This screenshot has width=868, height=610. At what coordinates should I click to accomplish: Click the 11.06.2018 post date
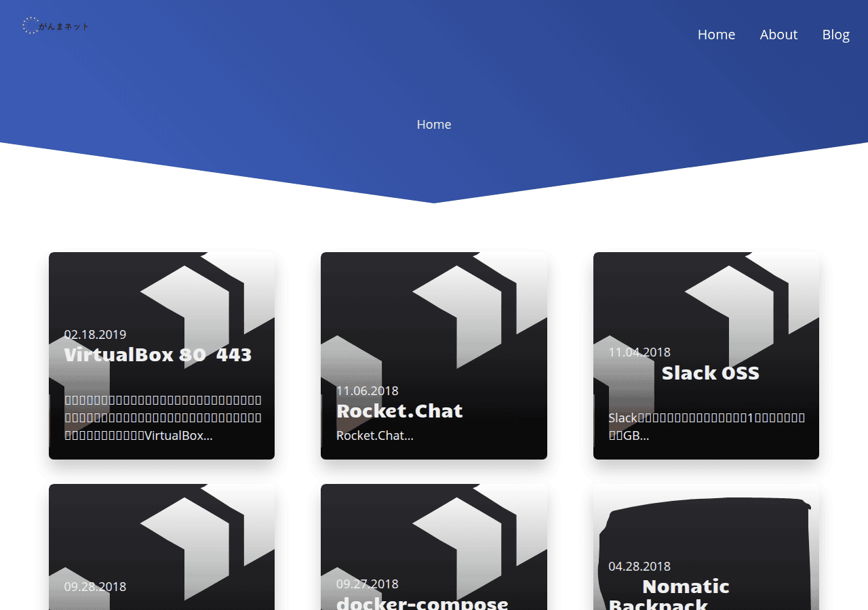coord(368,390)
